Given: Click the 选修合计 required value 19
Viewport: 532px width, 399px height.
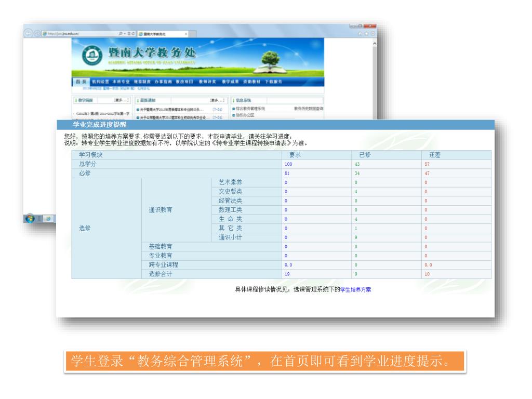Looking at the screenshot, I should pos(287,274).
